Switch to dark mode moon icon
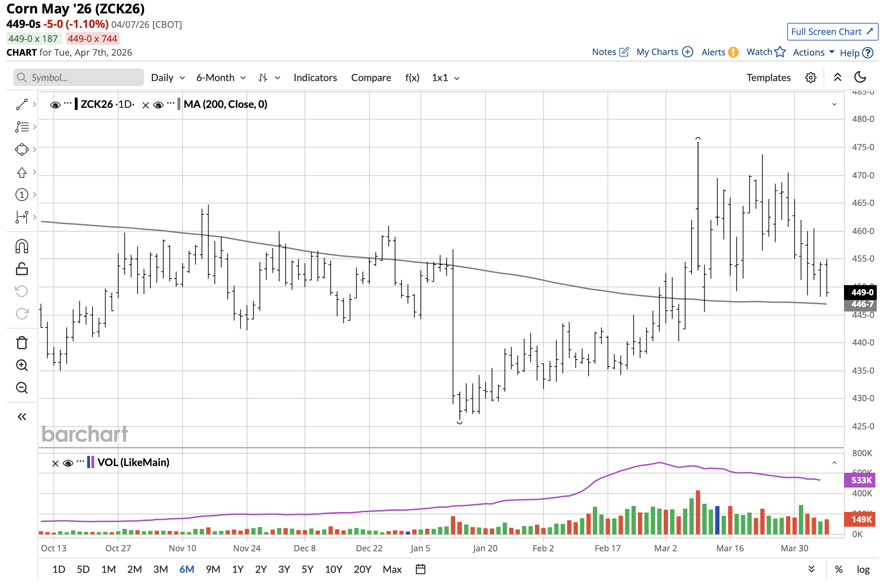Screen dimensions: 880x588 tap(860, 78)
